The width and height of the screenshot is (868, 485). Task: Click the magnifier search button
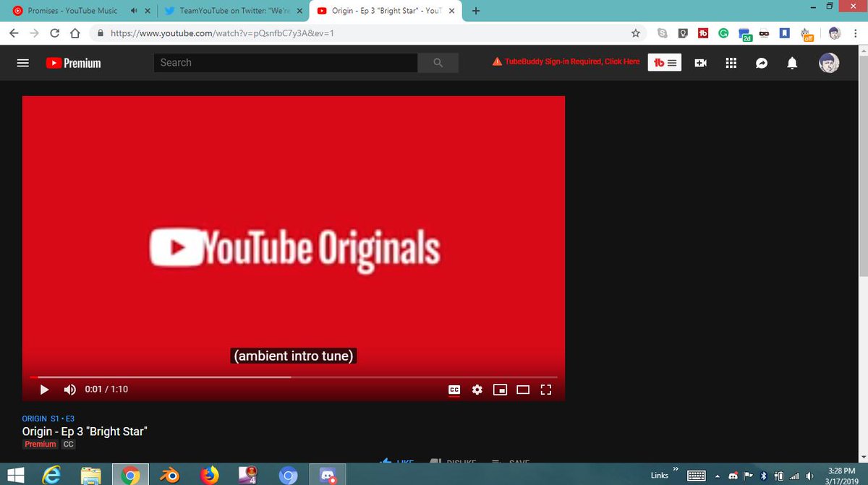point(438,63)
